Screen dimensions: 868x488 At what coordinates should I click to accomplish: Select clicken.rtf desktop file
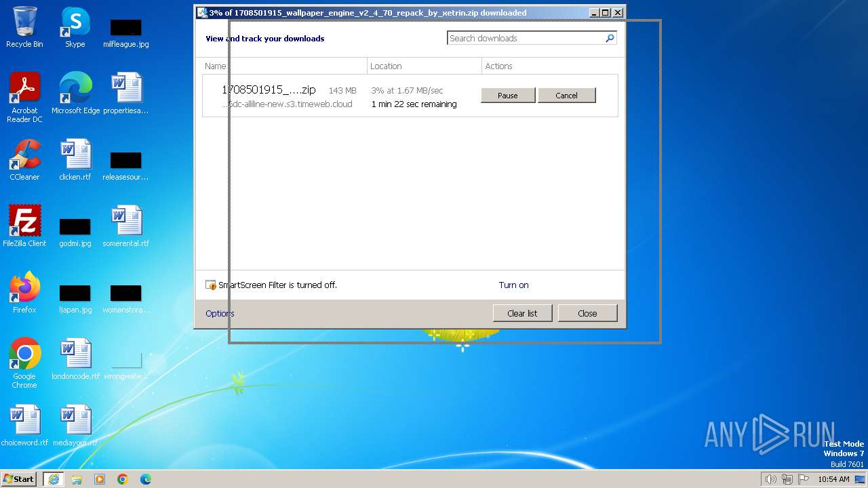coord(75,160)
